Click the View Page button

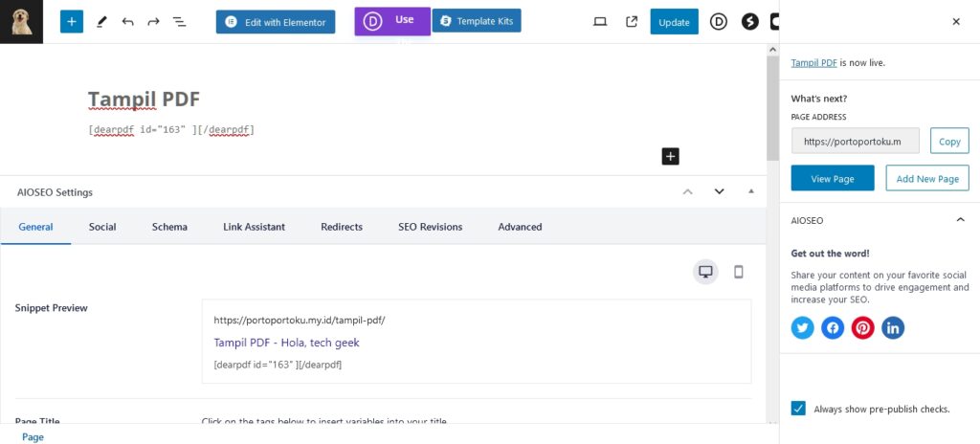833,178
